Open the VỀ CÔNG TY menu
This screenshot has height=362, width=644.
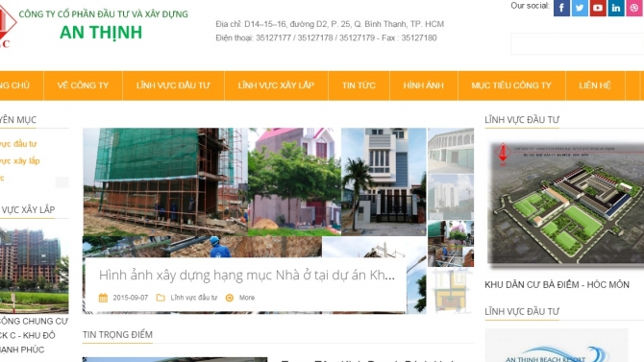pyautogui.click(x=83, y=85)
